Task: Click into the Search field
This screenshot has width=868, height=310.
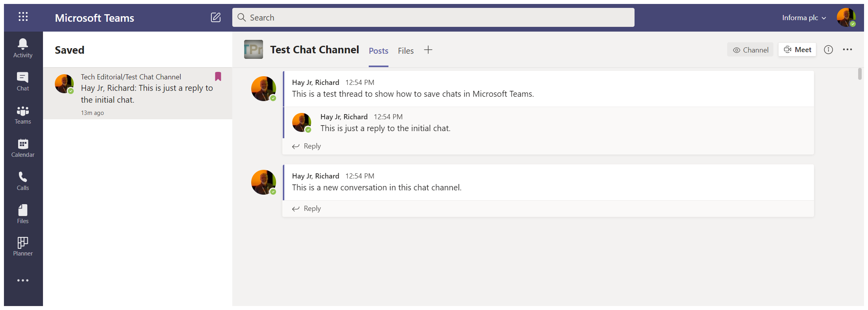Action: click(433, 17)
